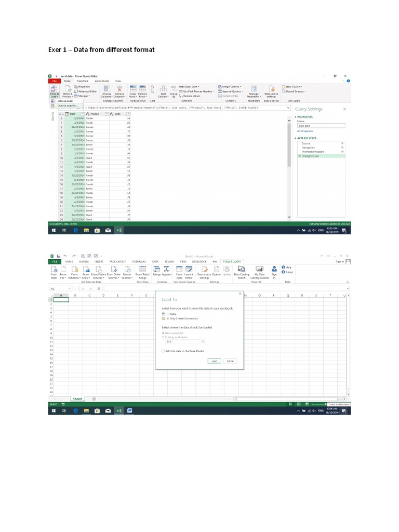The image size is (399, 532).
Task: Click Split Column icon
Action: point(163,89)
